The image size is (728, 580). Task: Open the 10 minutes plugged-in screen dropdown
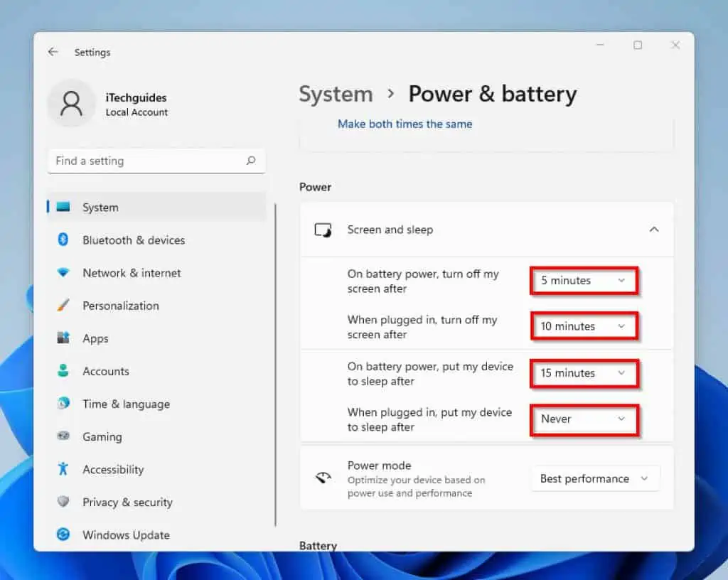pos(583,326)
